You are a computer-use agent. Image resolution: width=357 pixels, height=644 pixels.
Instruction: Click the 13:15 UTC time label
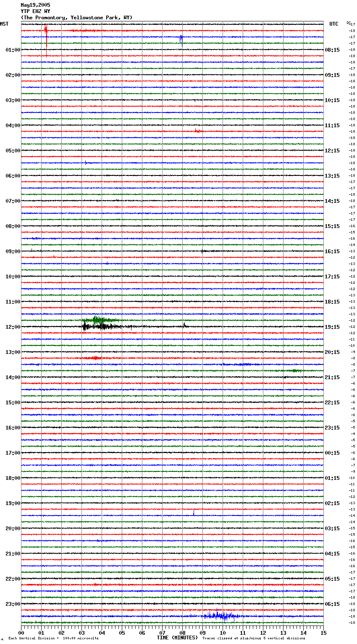tap(332, 176)
